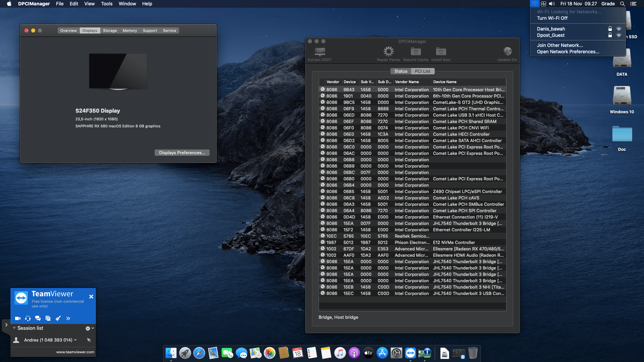Start video in the TeamViewer panel

[x=18, y=318]
